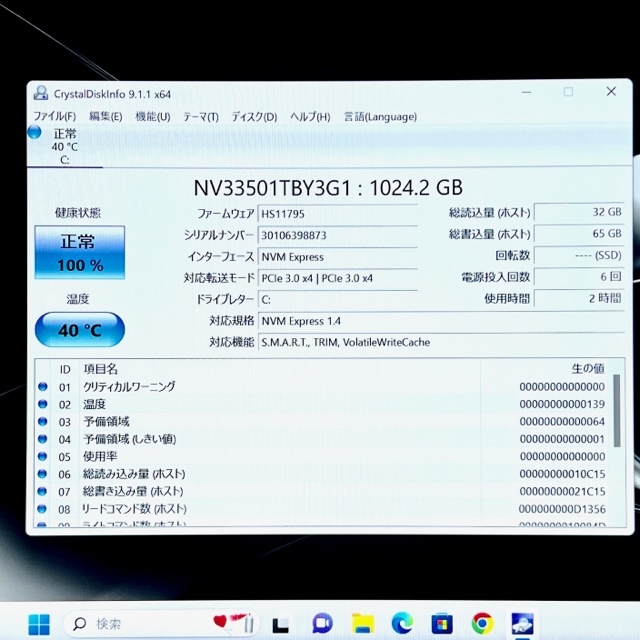Select row 04 予備領域 (しきい値)
This screenshot has width=640, height=640.
(322, 439)
